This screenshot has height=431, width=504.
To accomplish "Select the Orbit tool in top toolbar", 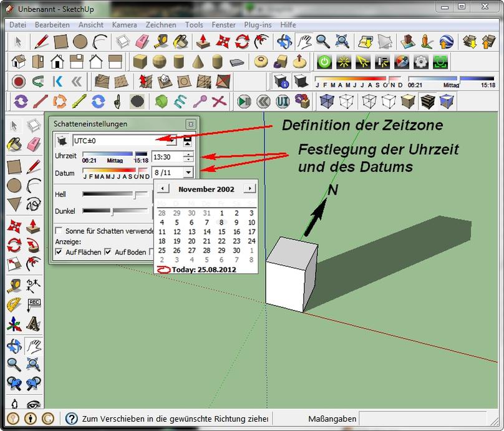I will pos(284,42).
